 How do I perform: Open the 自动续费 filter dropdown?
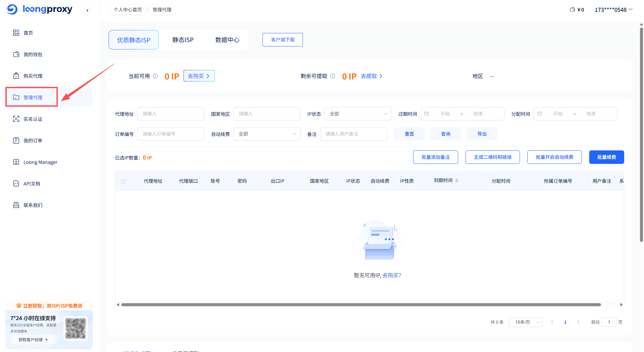tap(267, 134)
